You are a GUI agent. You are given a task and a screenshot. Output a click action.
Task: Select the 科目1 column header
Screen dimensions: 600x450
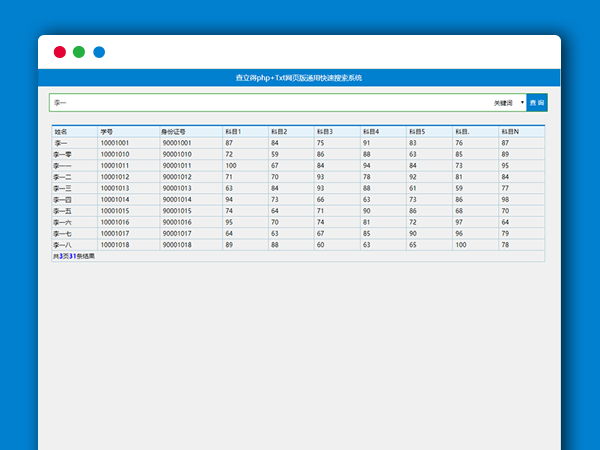(x=234, y=131)
